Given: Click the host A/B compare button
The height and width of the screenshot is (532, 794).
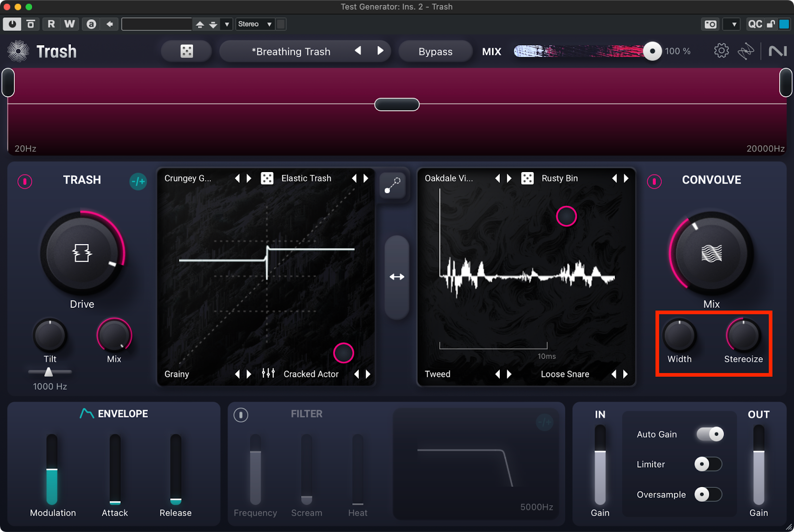Looking at the screenshot, I should (91, 24).
